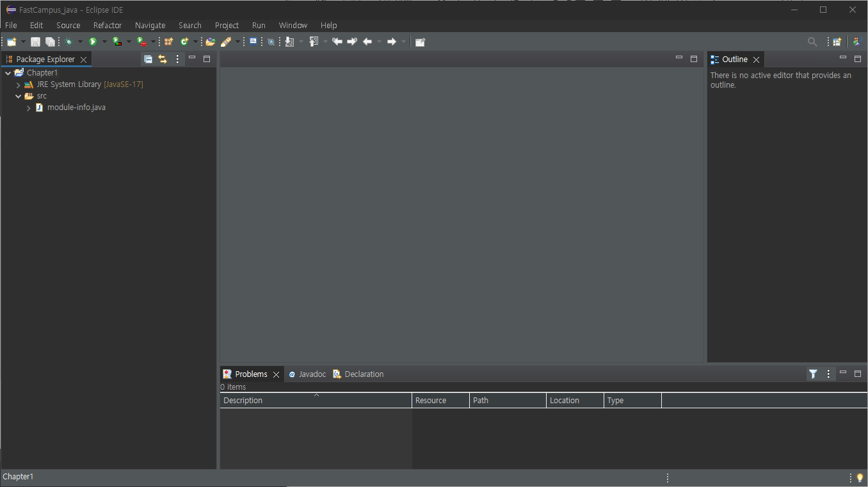Open the Source menu

pos(68,26)
